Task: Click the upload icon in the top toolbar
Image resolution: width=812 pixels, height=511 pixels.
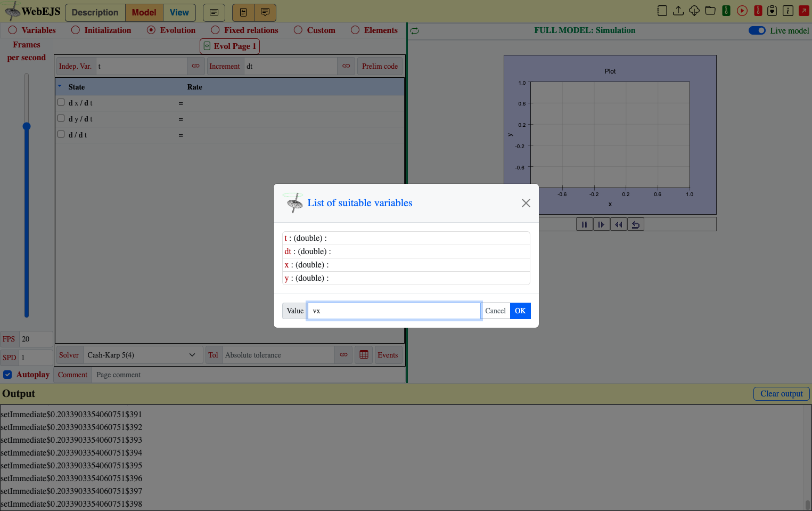Action: coord(678,11)
